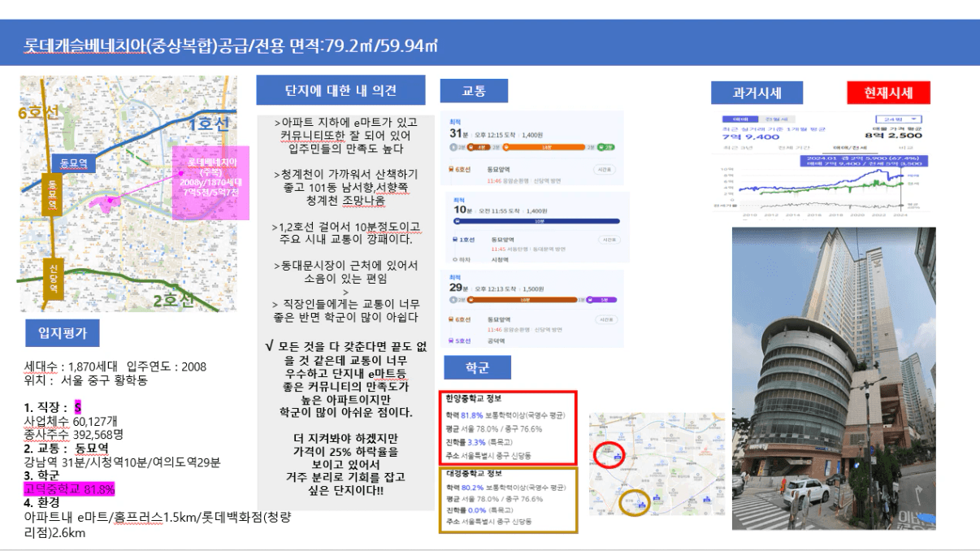Viewport: 980px width, 551px height.
Task: Click the 종사자수 392,568명 line
Action: coord(73,434)
